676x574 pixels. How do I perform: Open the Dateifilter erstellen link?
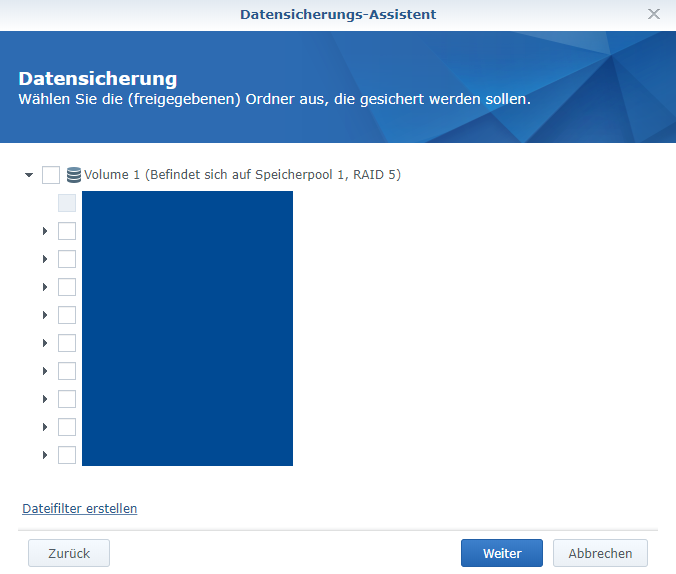(79, 508)
